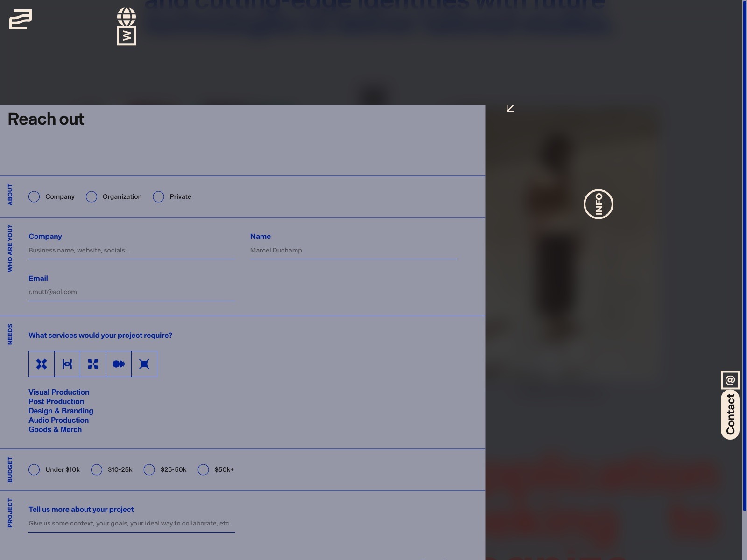Select the Goods & Merch service icon
The width and height of the screenshot is (747, 560).
point(144,364)
